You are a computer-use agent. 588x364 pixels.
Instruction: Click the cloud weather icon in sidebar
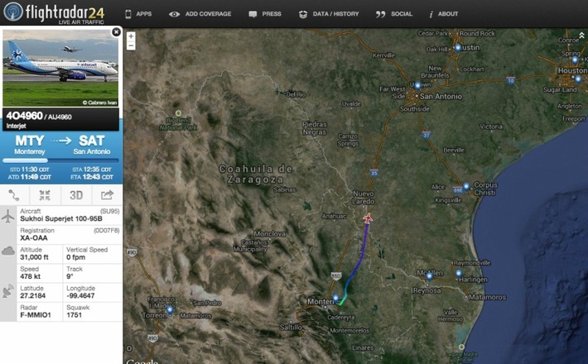(x=8, y=251)
